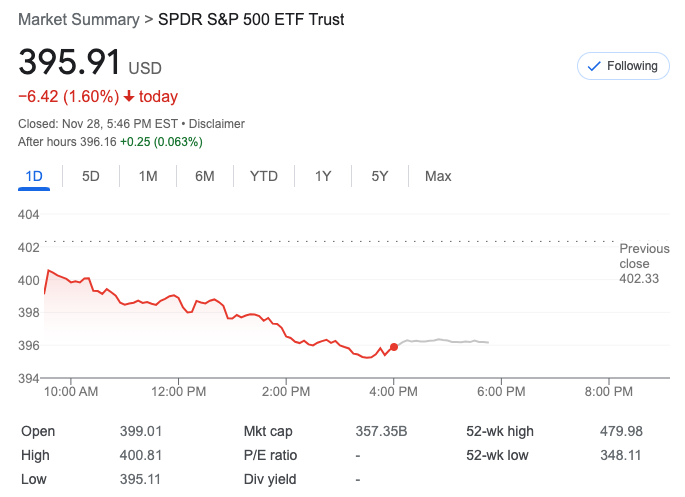Click the Market Summary breadcrumb

pyautogui.click(x=78, y=20)
